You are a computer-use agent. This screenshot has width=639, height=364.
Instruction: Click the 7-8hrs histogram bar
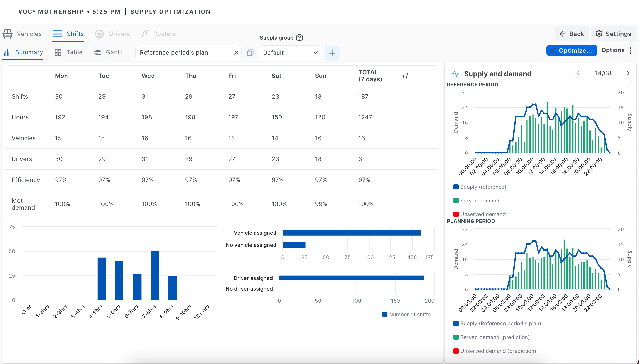coord(155,275)
